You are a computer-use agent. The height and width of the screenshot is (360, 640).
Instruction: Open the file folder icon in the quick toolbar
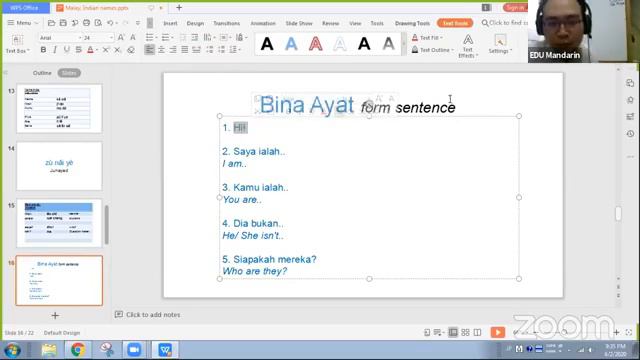pos(51,23)
